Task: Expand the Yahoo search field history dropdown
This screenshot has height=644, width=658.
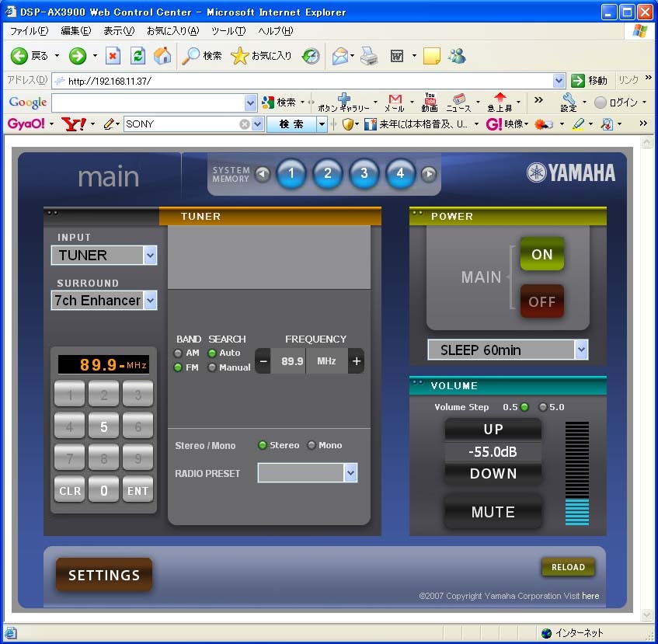Action: (x=258, y=124)
